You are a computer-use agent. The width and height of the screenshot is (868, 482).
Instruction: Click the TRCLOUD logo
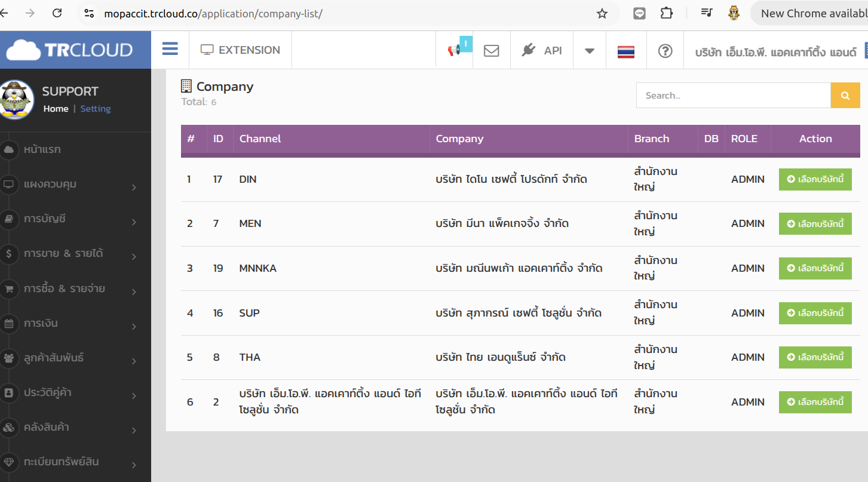tap(69, 50)
